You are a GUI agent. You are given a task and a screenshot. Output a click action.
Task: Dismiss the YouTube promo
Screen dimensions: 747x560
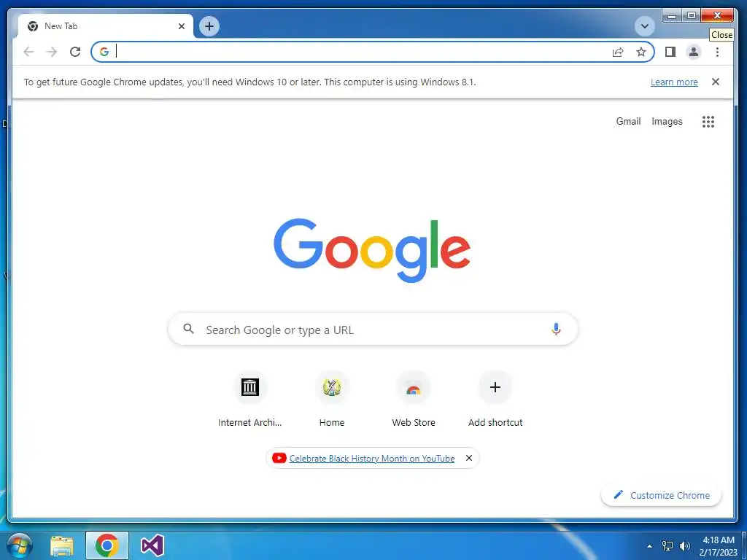click(x=469, y=458)
